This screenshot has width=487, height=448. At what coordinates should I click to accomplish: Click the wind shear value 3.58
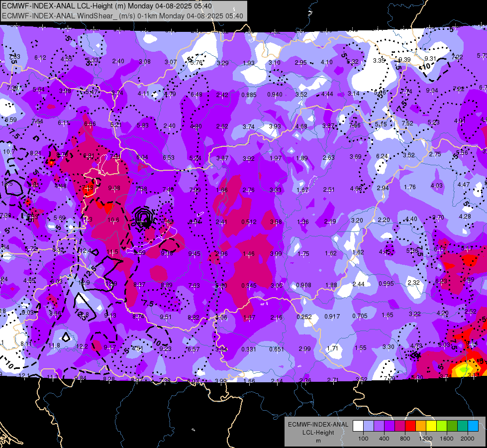point(276,222)
